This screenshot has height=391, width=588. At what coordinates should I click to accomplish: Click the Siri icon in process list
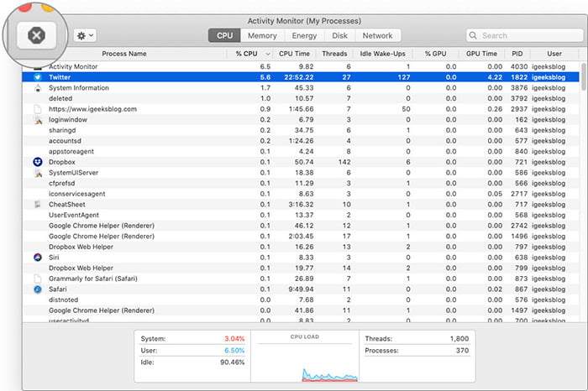tap(38, 258)
